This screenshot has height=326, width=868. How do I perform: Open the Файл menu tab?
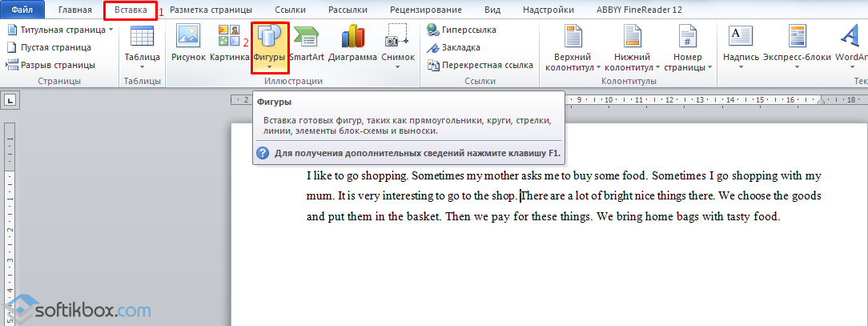click(22, 10)
